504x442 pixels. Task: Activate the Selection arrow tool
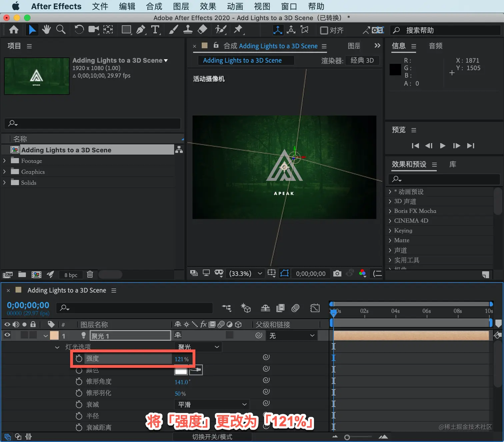[x=32, y=30]
